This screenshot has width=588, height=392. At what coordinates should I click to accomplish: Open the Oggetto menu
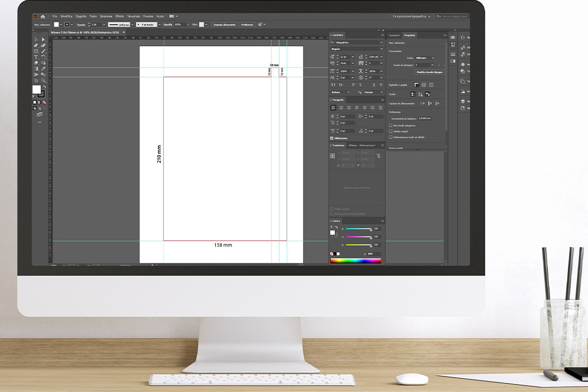coord(81,17)
